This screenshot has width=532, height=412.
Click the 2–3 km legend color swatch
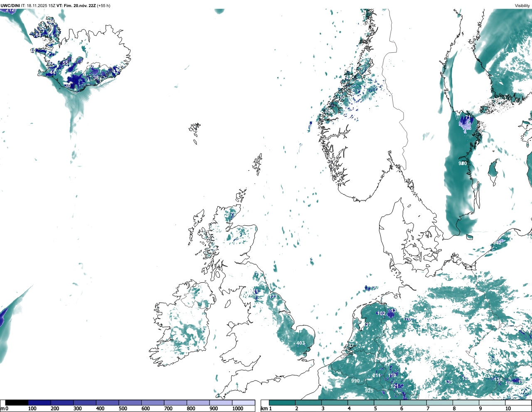pos(308,403)
